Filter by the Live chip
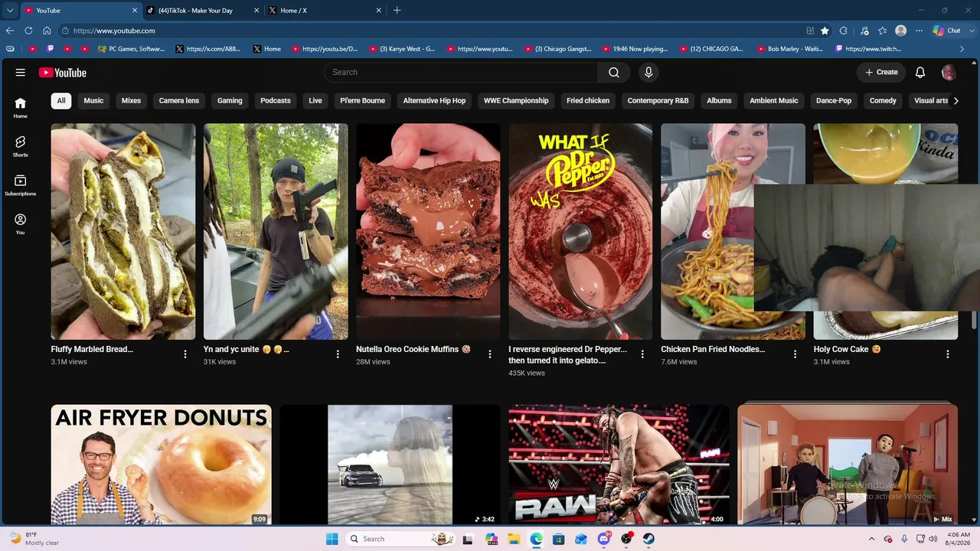 tap(315, 100)
